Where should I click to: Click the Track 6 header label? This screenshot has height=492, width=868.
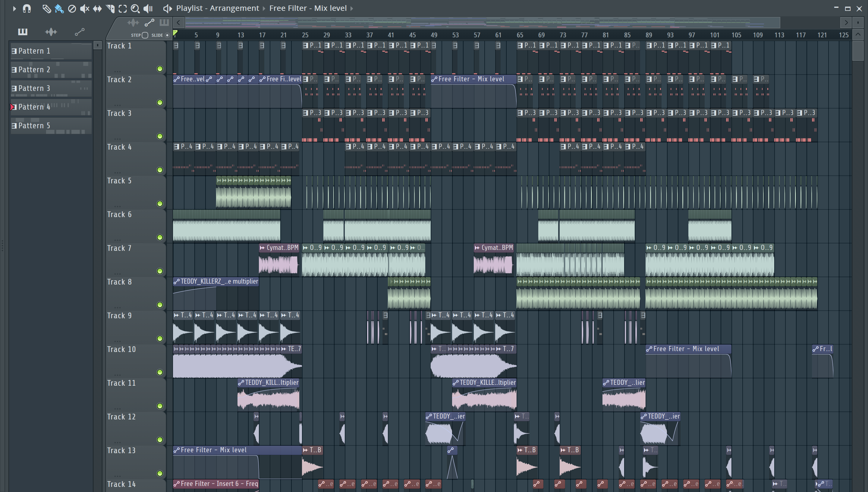point(119,214)
